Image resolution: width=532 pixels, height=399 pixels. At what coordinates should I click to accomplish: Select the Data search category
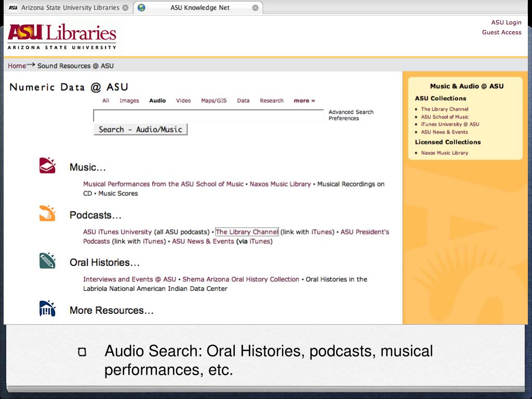[x=243, y=100]
